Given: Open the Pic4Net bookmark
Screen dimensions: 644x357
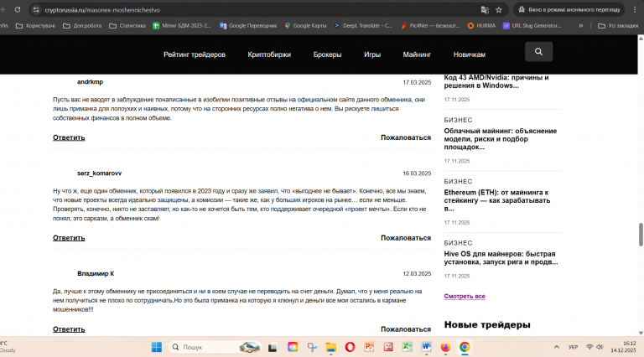Looking at the screenshot, I should [430, 25].
